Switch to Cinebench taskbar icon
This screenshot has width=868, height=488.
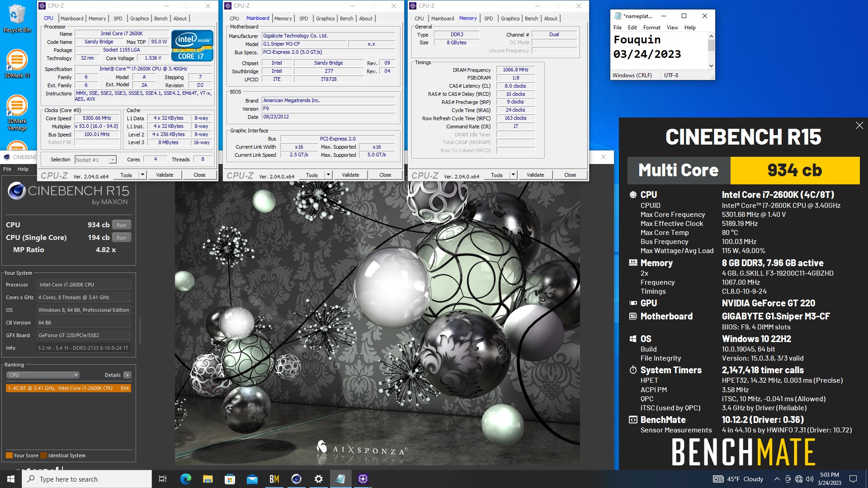point(296,479)
